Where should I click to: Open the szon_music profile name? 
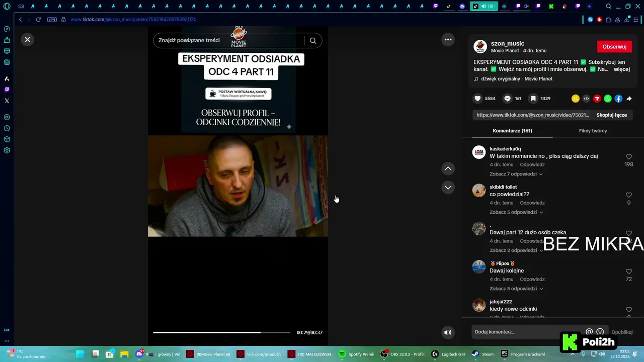[508, 44]
